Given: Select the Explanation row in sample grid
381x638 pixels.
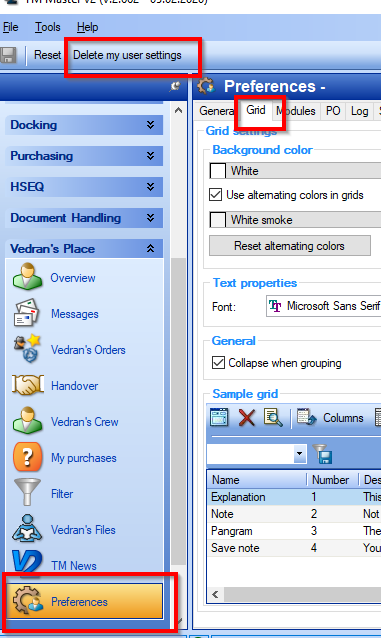Looking at the screenshot, I should pyautogui.click(x=295, y=497).
